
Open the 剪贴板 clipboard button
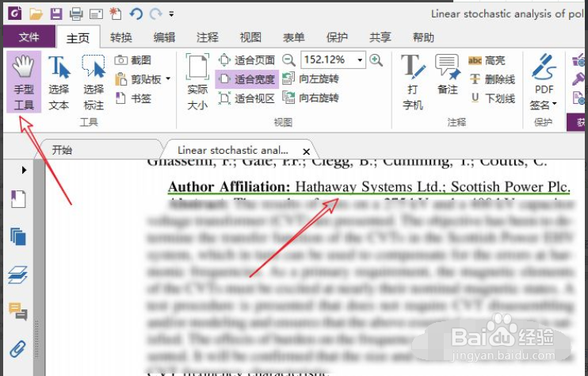pos(138,79)
